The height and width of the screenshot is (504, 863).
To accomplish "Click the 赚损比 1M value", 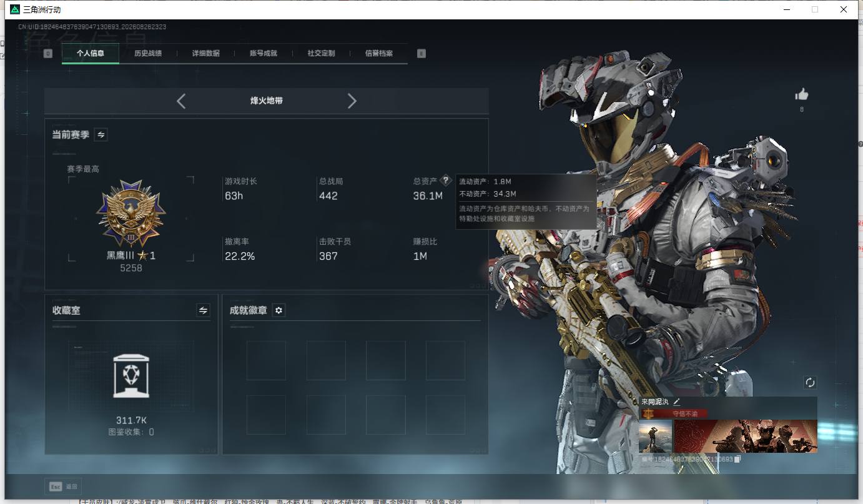I will coord(420,256).
